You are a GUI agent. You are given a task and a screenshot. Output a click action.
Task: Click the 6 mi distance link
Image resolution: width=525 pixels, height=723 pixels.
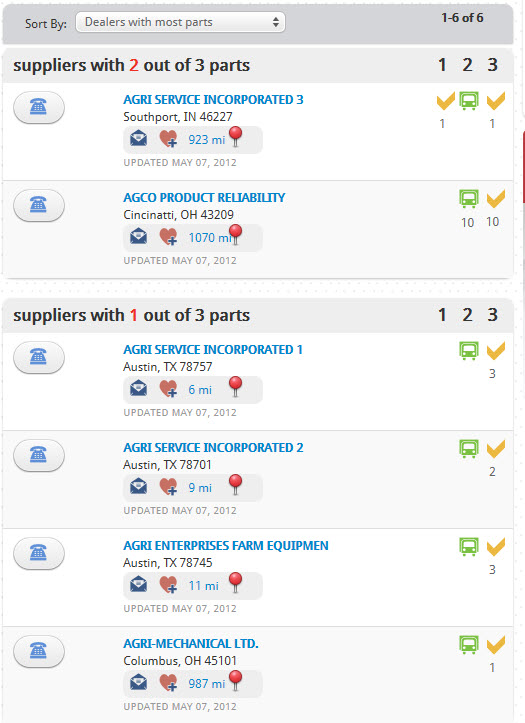200,390
